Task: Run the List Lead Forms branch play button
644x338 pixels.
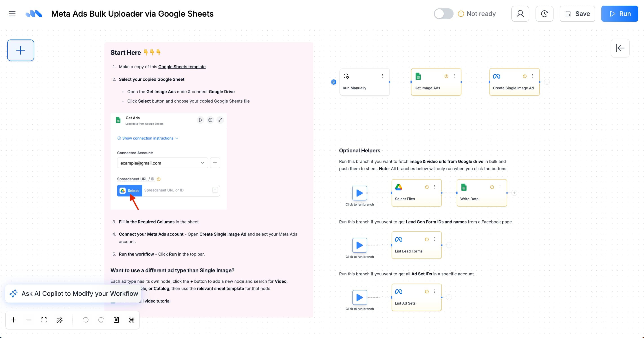Action: [359, 245]
